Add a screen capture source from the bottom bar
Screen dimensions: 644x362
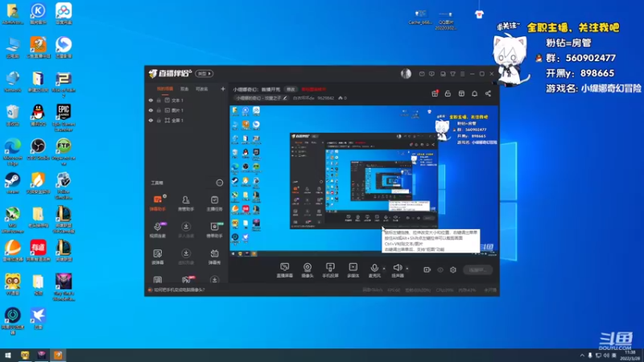coord(285,270)
